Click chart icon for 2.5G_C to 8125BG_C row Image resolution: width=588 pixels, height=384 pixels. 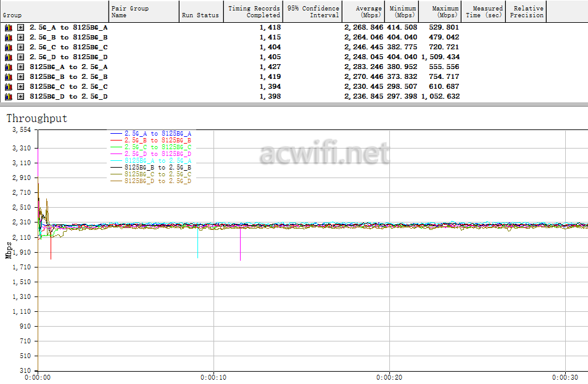(9, 47)
